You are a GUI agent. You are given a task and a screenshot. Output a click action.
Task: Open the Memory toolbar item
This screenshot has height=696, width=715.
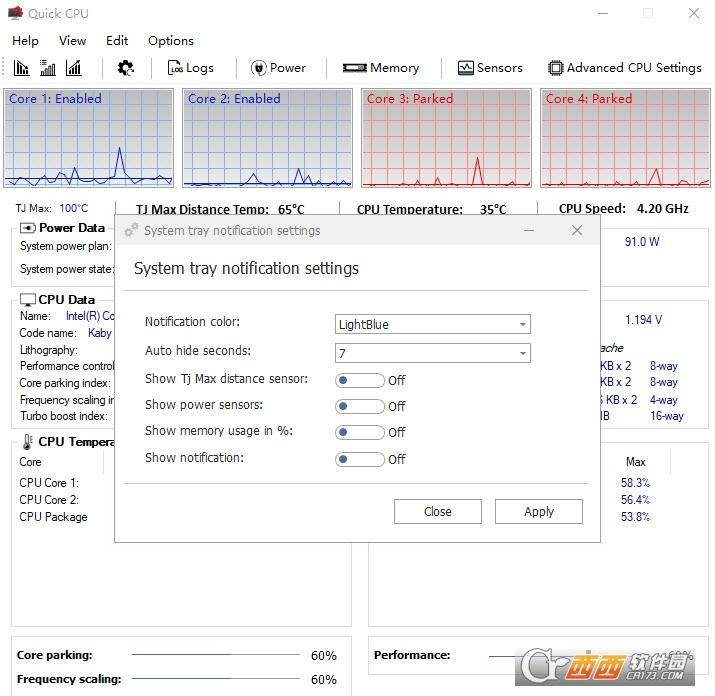click(381, 68)
